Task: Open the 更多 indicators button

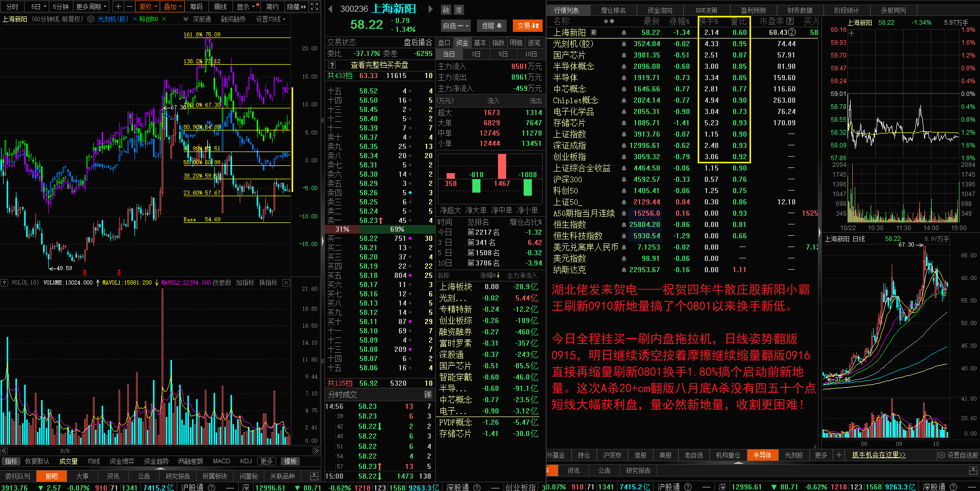Action: point(266,461)
